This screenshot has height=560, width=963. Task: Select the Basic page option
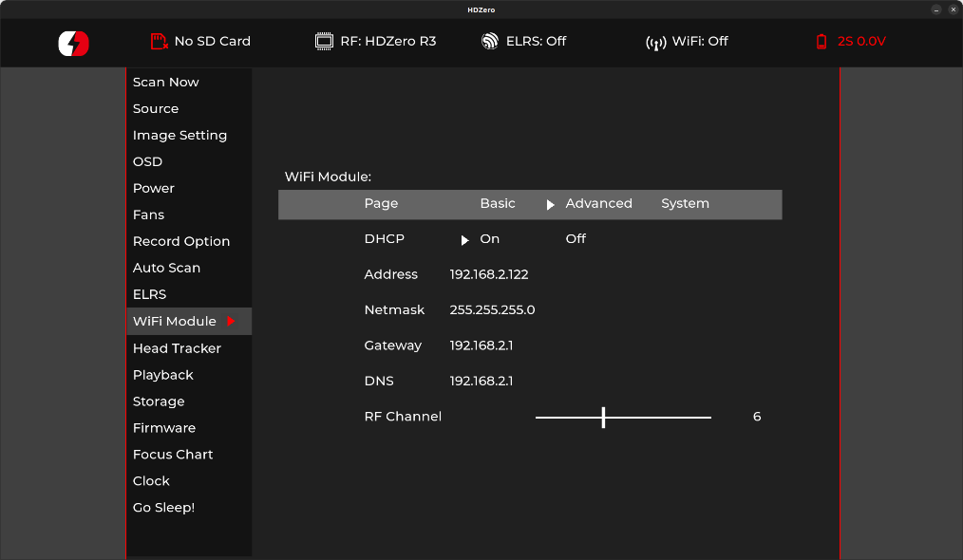(498, 204)
